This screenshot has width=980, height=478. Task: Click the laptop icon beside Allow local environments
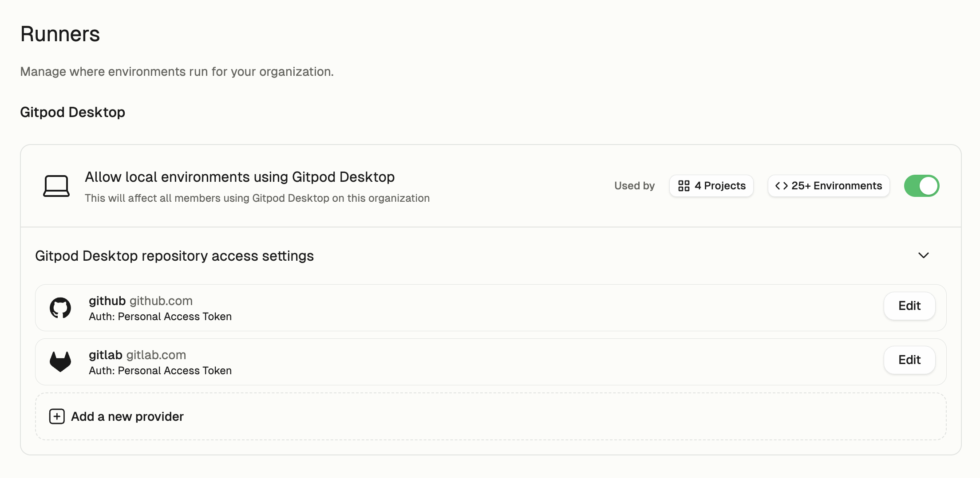[56, 186]
